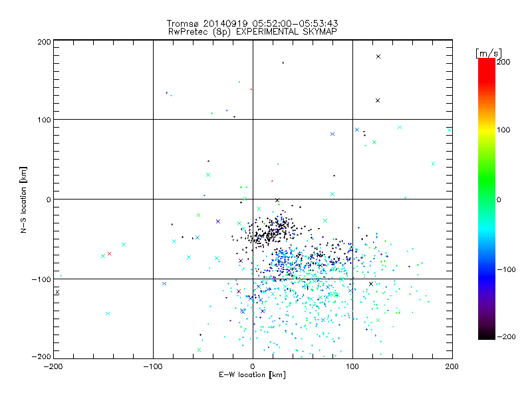
Task: Click the '[m/s]' unit label above the colorbar
Action: pyautogui.click(x=488, y=53)
